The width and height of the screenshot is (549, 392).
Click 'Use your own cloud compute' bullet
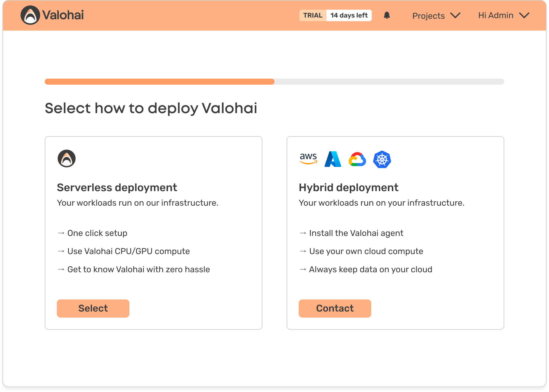click(361, 251)
